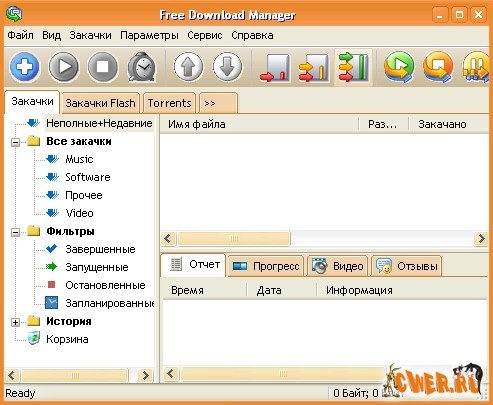Select the Прочее category
This screenshot has height=405, width=493.
pyautogui.click(x=84, y=195)
